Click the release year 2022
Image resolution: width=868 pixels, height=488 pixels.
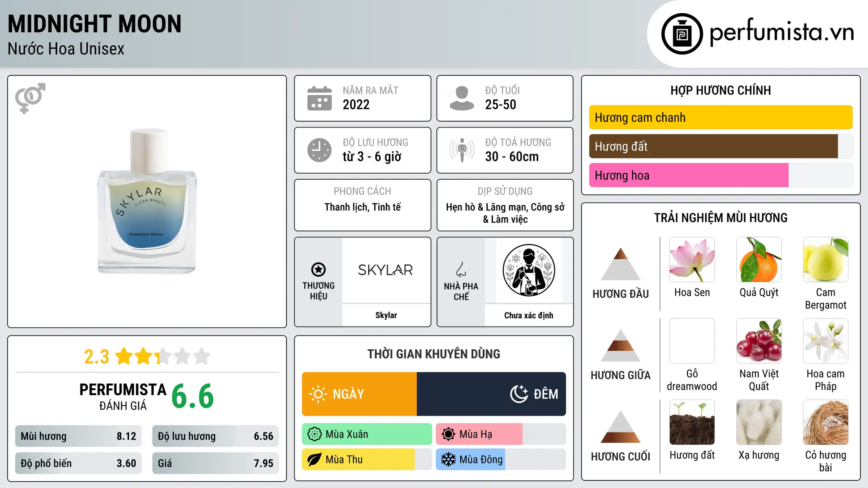tap(356, 105)
